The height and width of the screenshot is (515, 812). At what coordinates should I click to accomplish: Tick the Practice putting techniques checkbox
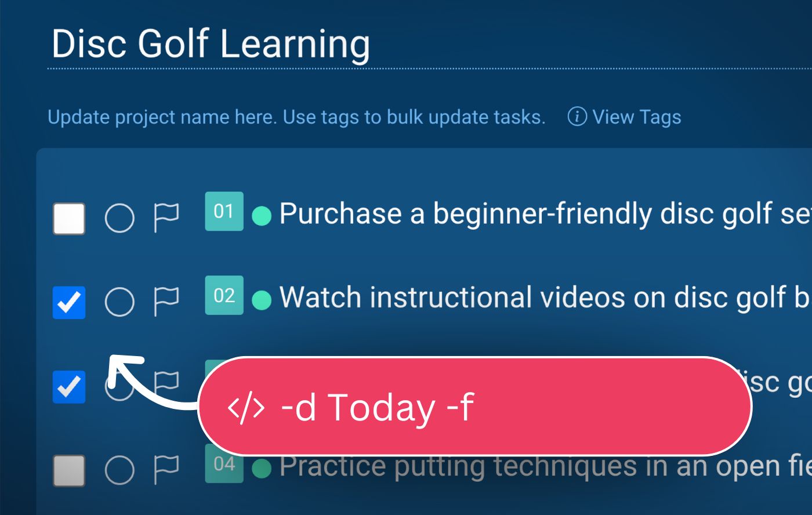coord(69,470)
